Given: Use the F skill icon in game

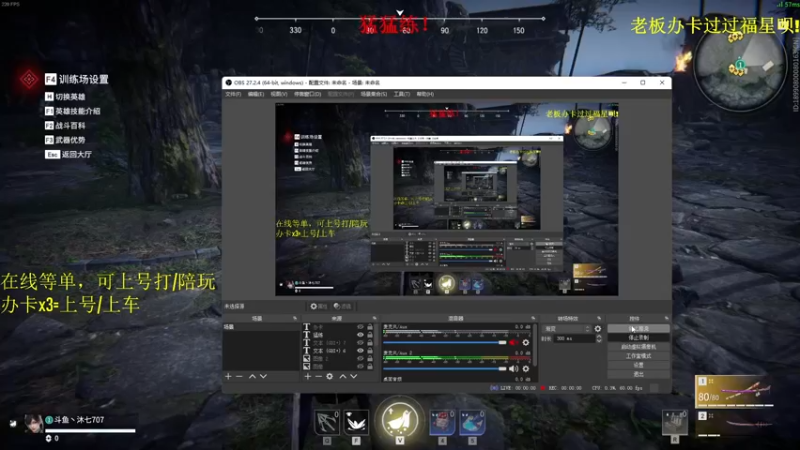Looking at the screenshot, I should [356, 422].
